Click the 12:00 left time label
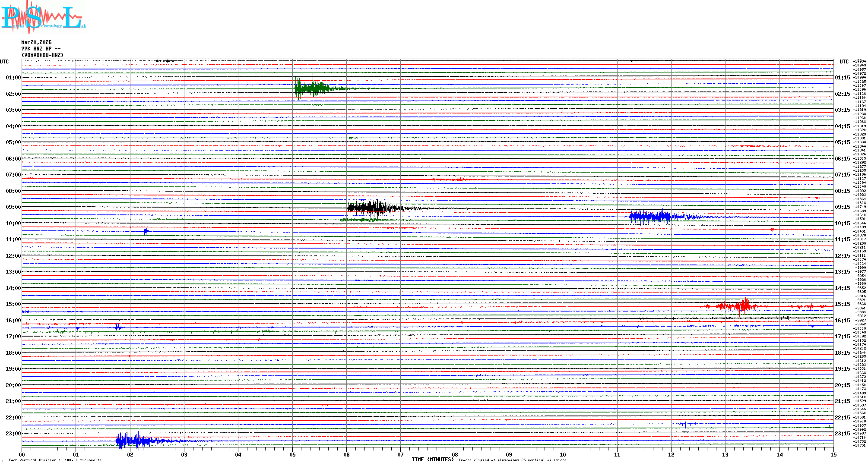Screen dimensions: 868x466 coord(13,256)
